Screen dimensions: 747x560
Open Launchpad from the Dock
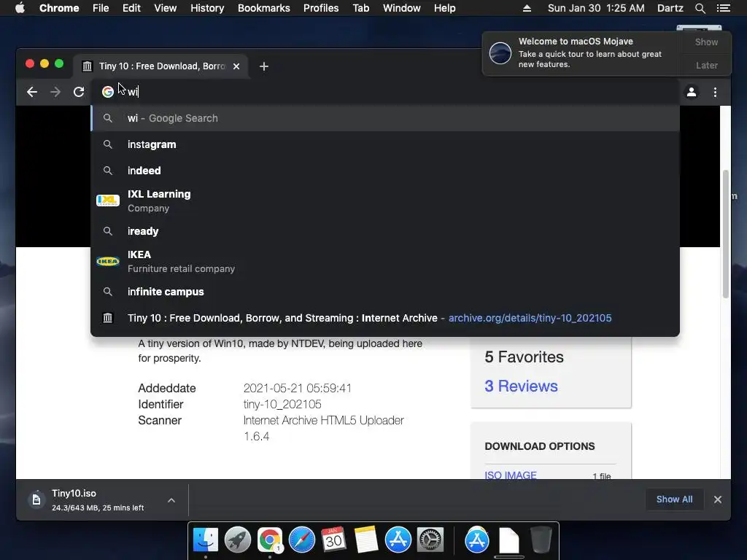[x=238, y=540]
